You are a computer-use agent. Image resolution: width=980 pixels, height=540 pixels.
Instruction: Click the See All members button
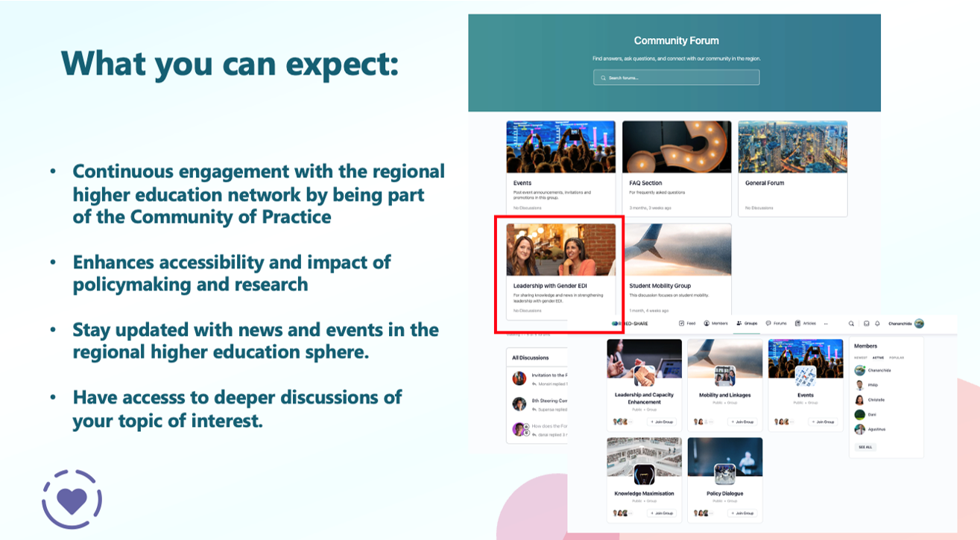coord(864,447)
